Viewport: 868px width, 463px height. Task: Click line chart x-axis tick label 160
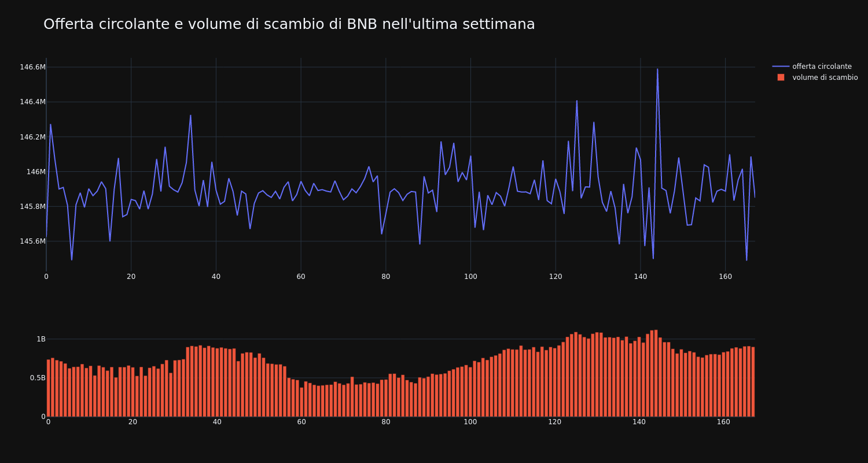pos(725,277)
